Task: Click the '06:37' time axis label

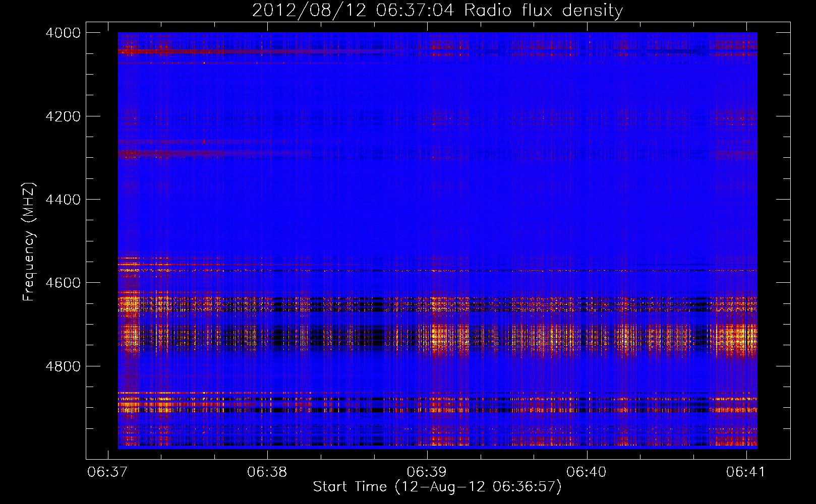Action: click(x=107, y=472)
